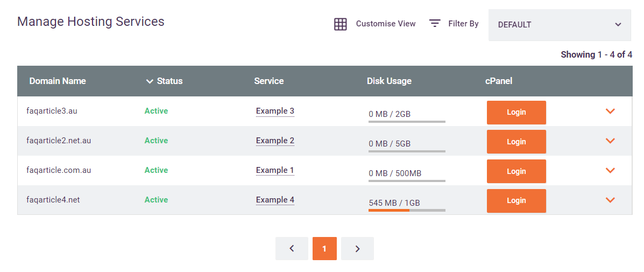Click the Manage Hosting Services heading
Viewport: 644px width, 272px height.
pyautogui.click(x=91, y=22)
